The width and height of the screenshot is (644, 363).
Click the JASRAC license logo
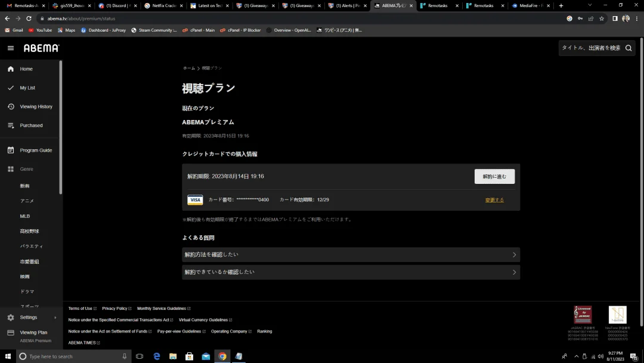coord(583,315)
